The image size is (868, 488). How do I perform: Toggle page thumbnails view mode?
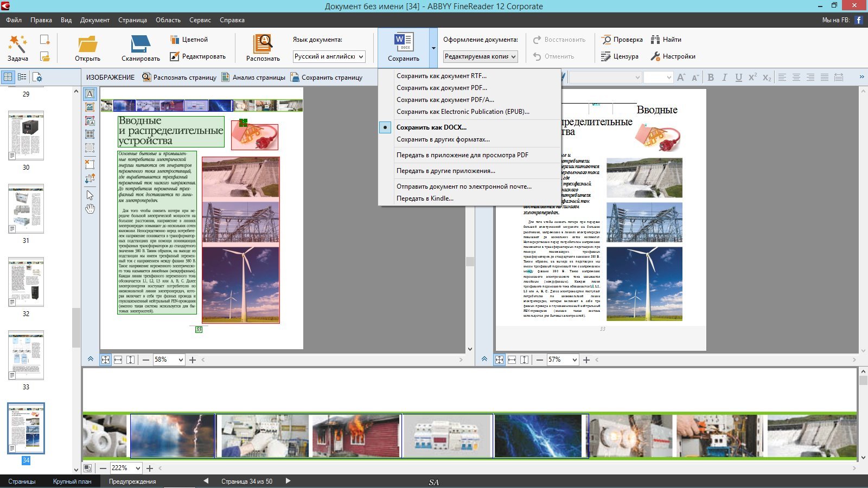coord(8,77)
